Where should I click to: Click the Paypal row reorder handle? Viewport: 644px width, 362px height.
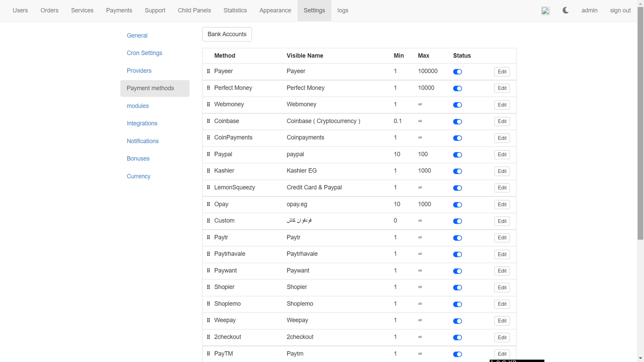(x=208, y=154)
